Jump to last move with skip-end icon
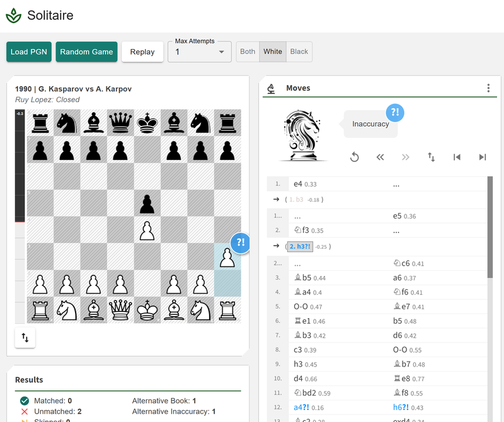The width and height of the screenshot is (504, 422). pos(483,157)
